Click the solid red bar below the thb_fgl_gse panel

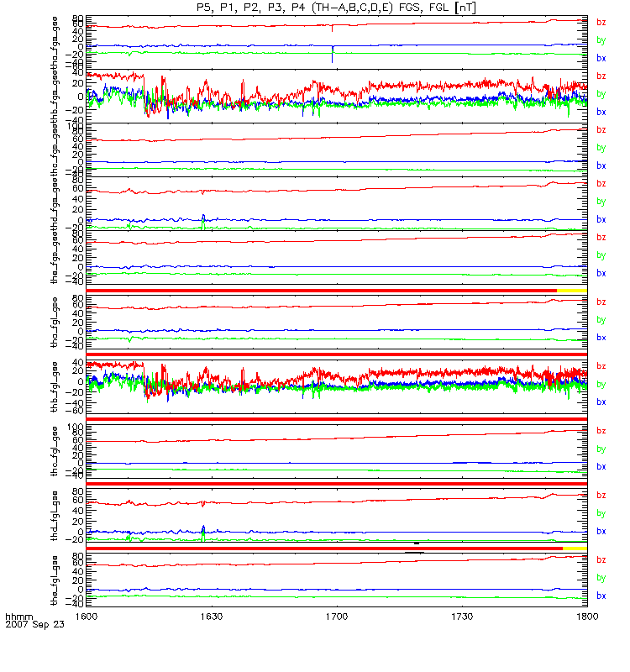(337, 419)
